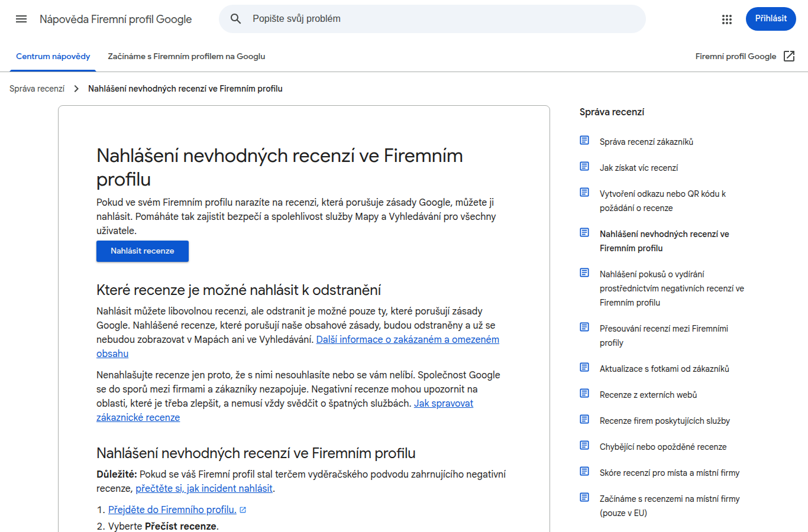Open Začínáme s recenzemi na místní firmy article
This screenshot has height=532, width=808.
[x=670, y=506]
